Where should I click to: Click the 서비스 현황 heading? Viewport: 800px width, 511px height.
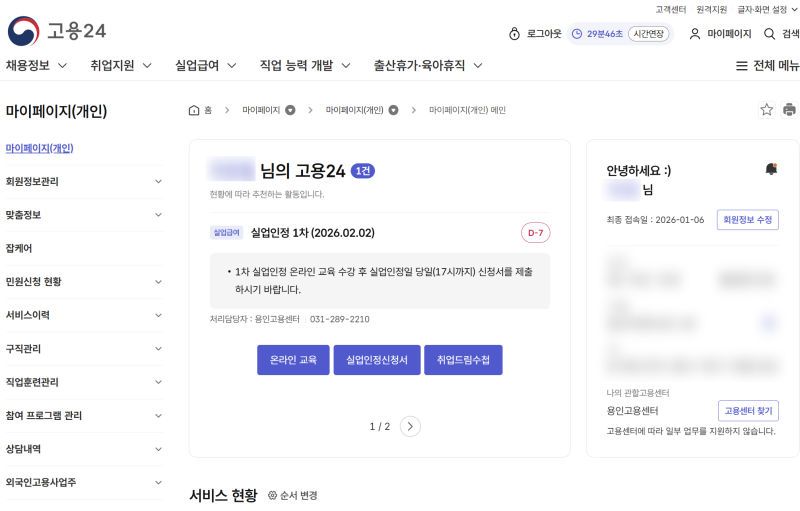223,495
